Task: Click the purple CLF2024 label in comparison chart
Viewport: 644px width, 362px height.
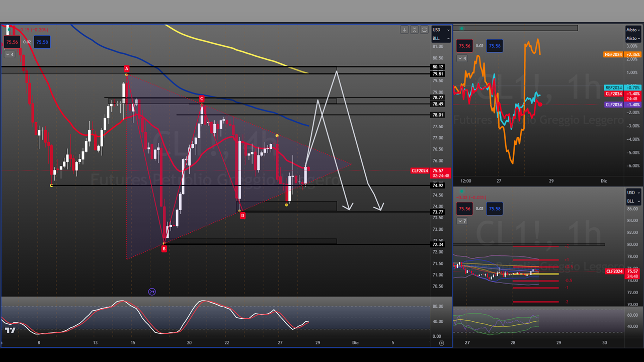Action: pyautogui.click(x=614, y=105)
